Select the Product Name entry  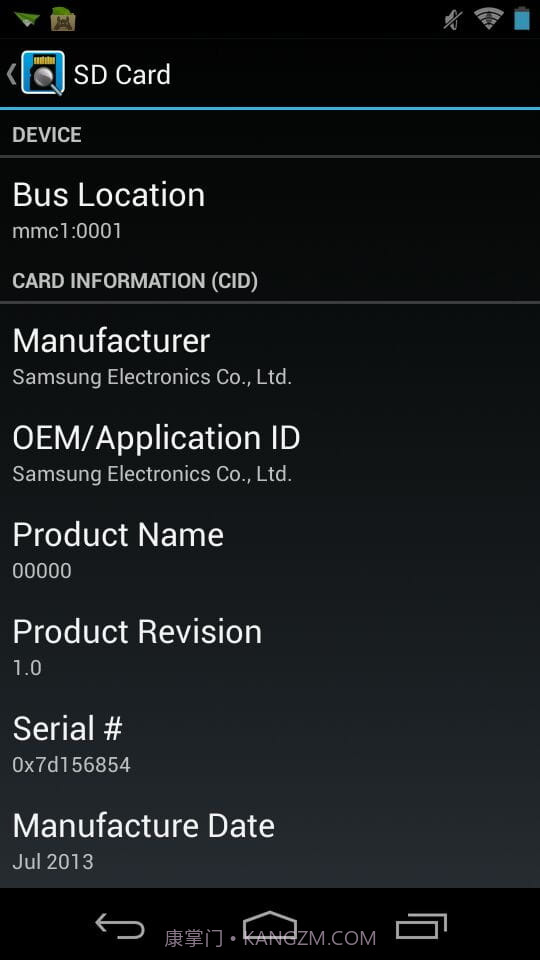pos(270,552)
